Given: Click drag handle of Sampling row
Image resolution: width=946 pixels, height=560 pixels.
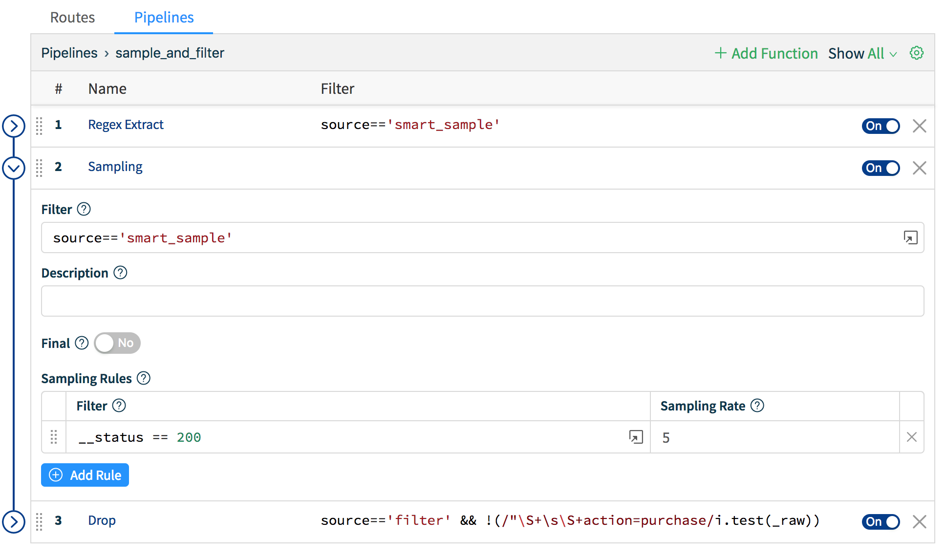Looking at the screenshot, I should click(40, 168).
